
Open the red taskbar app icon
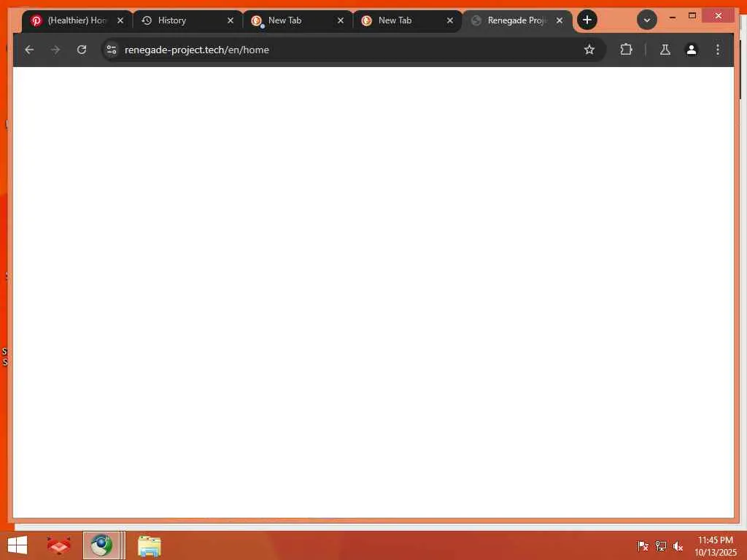(x=59, y=545)
